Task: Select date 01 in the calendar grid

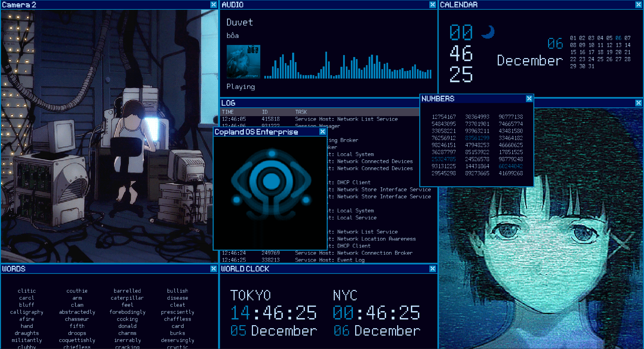Action: 573,38
